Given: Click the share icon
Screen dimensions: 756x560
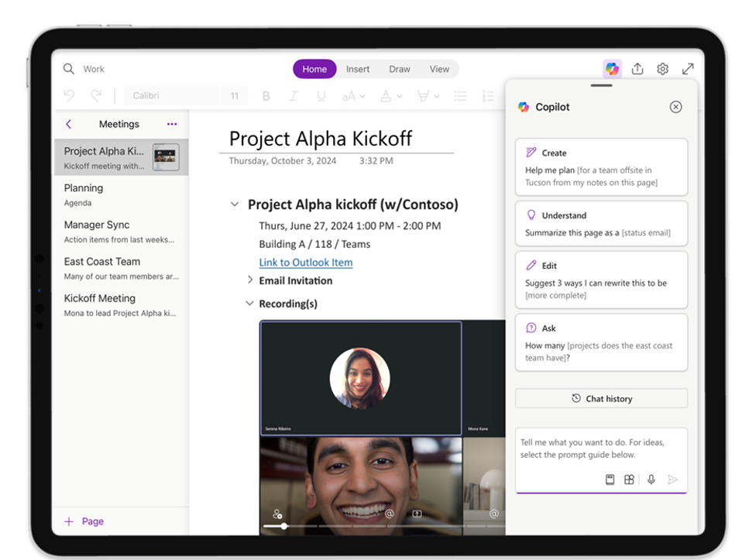Looking at the screenshot, I should tap(637, 69).
